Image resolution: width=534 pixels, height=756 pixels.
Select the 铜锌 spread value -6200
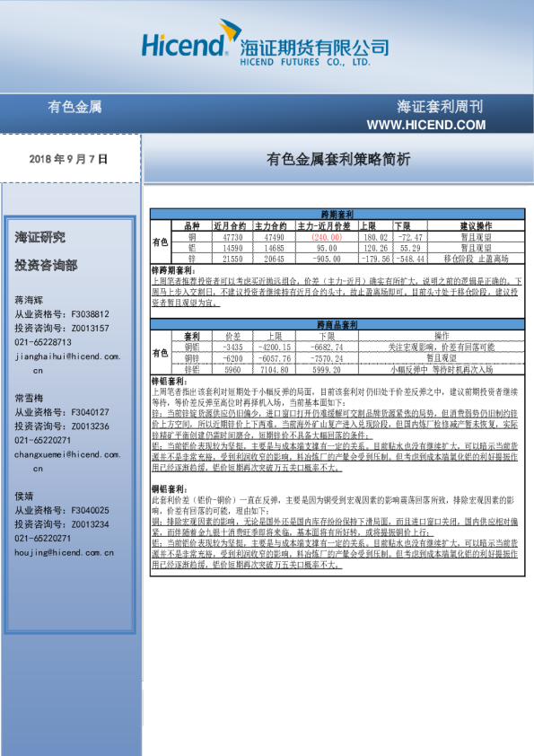point(232,358)
